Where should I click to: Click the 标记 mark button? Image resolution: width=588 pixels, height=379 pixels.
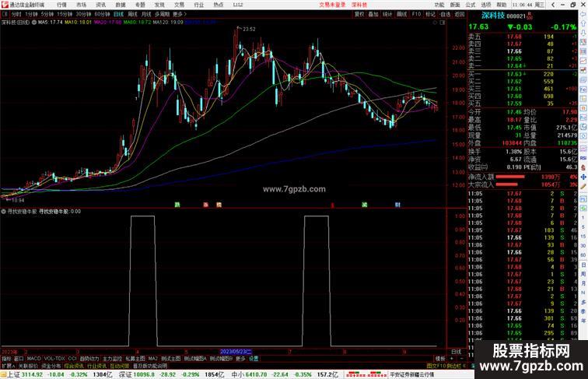tap(430, 14)
